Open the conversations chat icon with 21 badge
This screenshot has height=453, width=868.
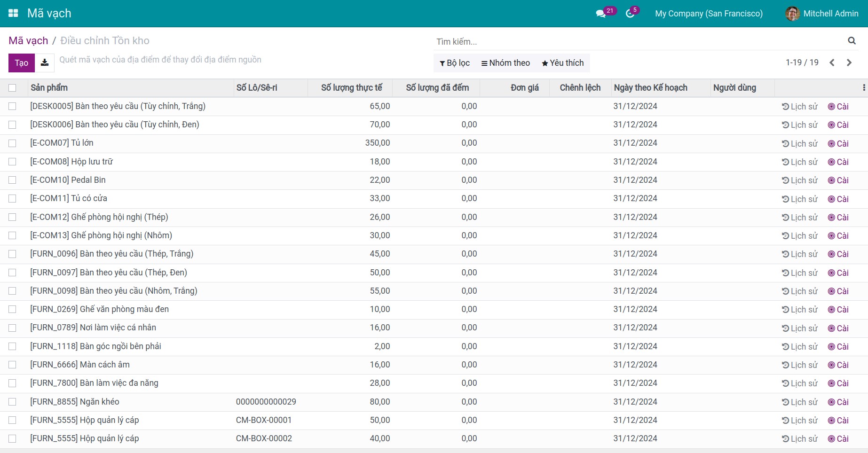601,14
